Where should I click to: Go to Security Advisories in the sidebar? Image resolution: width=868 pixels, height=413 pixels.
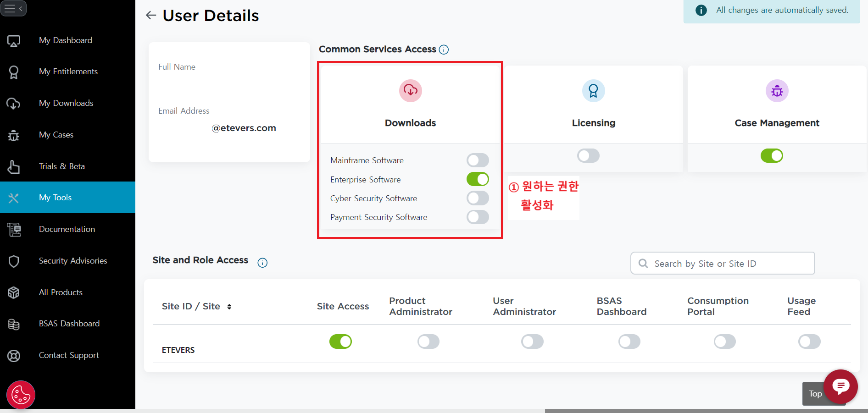click(72, 261)
